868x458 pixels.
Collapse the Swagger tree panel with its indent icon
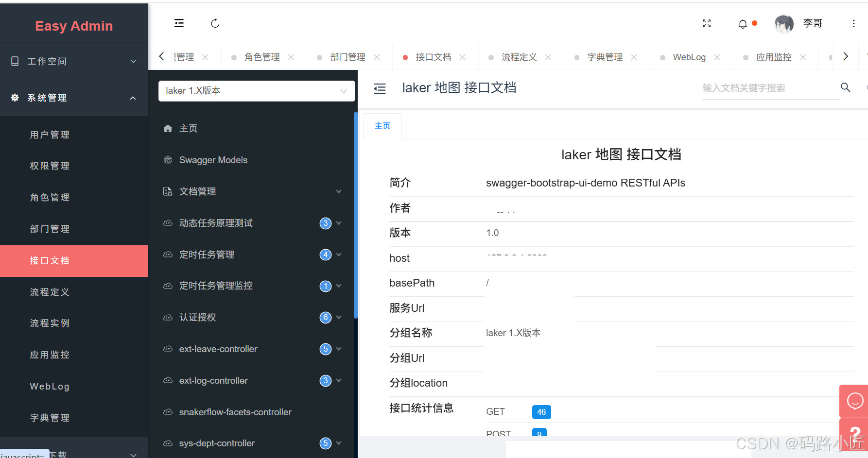(x=380, y=88)
